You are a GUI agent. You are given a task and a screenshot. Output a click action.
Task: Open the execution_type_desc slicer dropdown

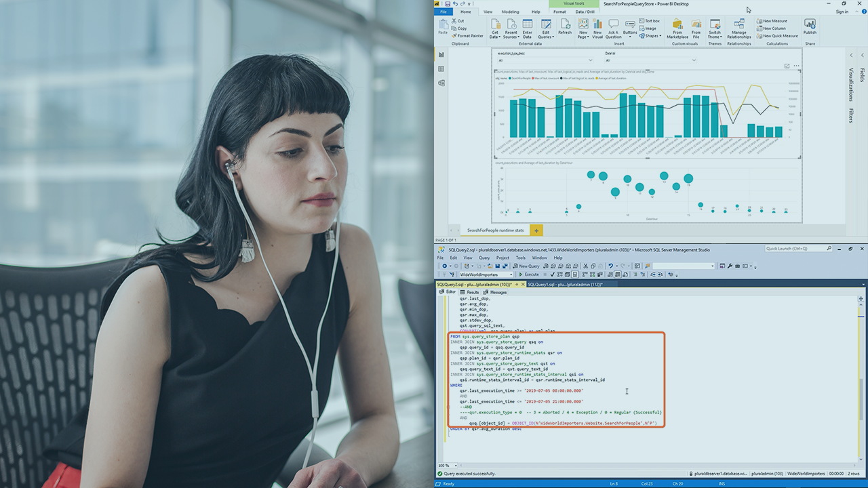pos(587,60)
